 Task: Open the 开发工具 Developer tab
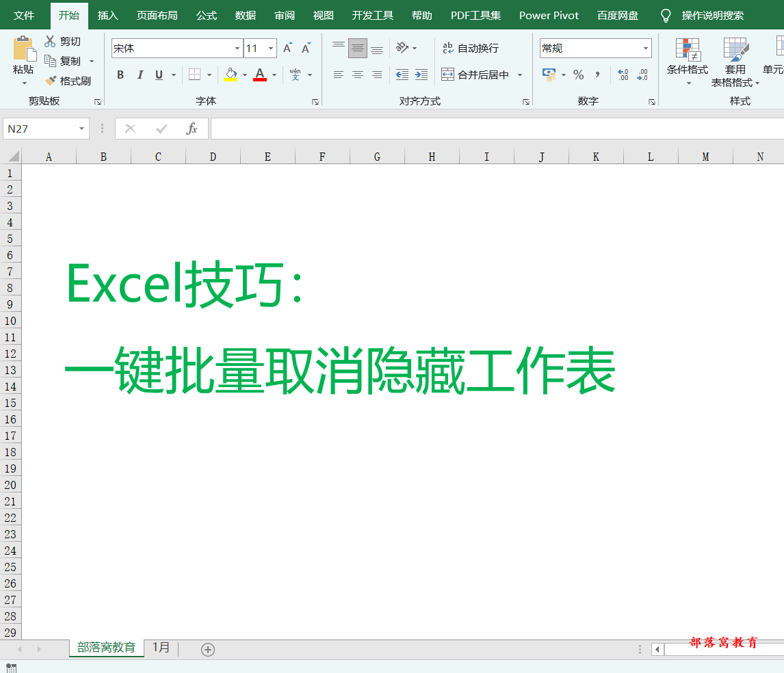[x=372, y=16]
